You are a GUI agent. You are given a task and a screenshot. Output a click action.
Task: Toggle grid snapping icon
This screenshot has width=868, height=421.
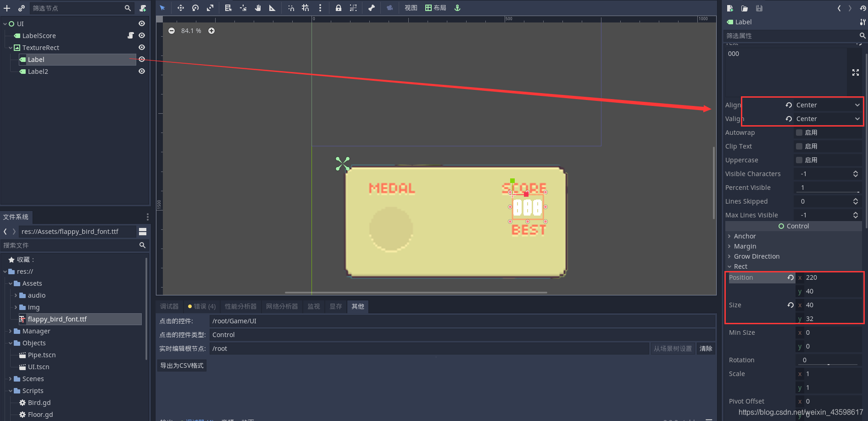(306, 8)
